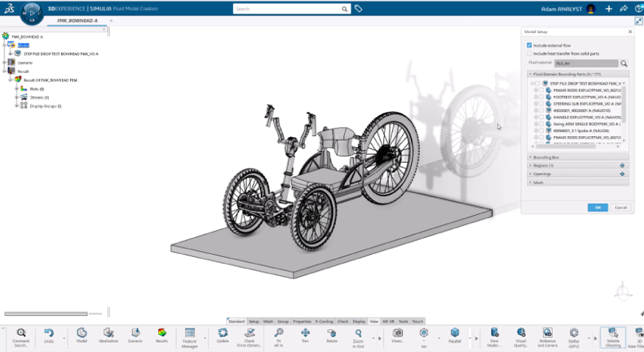Expand the Plots tree node
The width and height of the screenshot is (644, 352).
[x=17, y=88]
